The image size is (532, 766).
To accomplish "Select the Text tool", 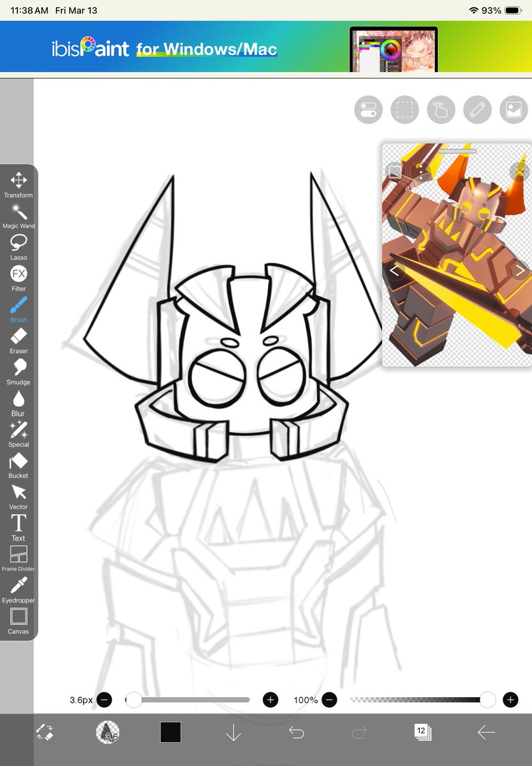I will (18, 528).
